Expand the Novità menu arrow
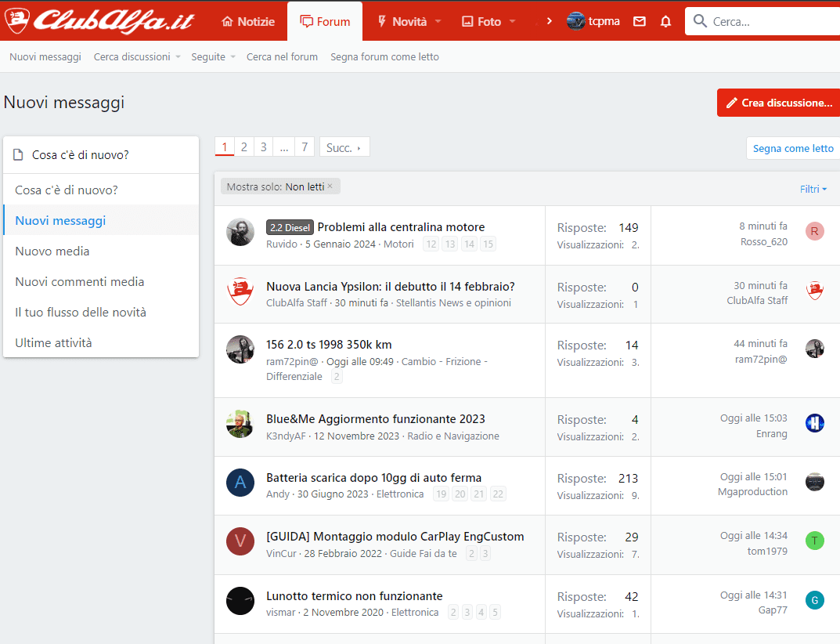 point(438,21)
